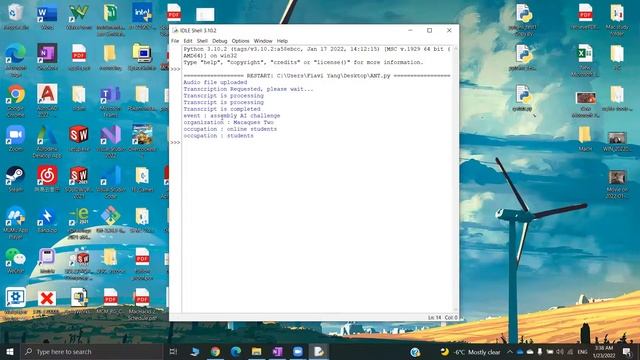Open the Autodesk Desktop App shortcut

click(x=47, y=141)
